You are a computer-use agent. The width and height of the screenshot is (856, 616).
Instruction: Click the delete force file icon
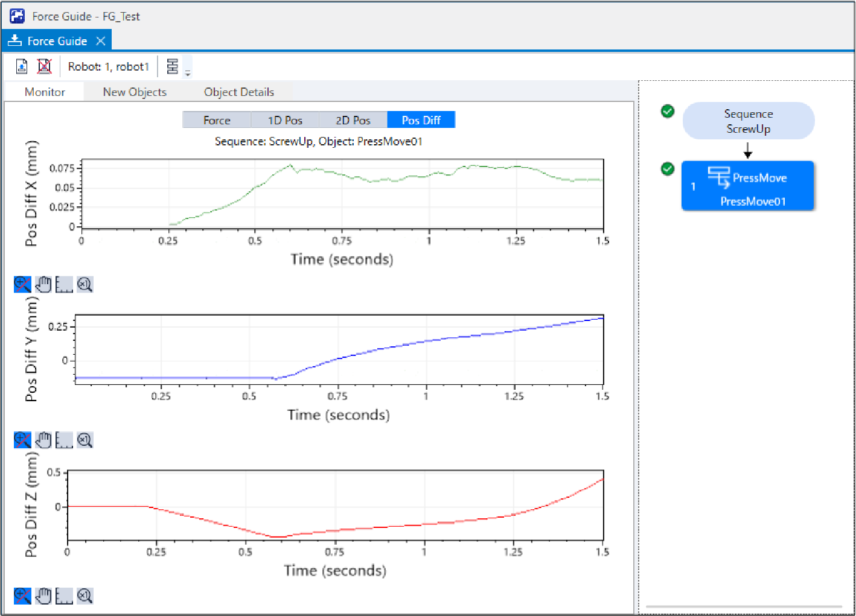coord(44,66)
